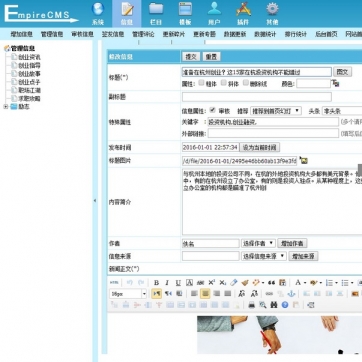This screenshot has height=362, width=362.
Task: Collapse the left sidebar with splitter arrow
Action: pyautogui.click(x=95, y=201)
